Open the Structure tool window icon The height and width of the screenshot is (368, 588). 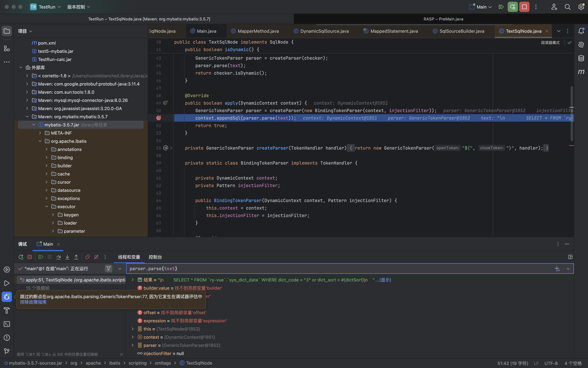[x=7, y=48]
